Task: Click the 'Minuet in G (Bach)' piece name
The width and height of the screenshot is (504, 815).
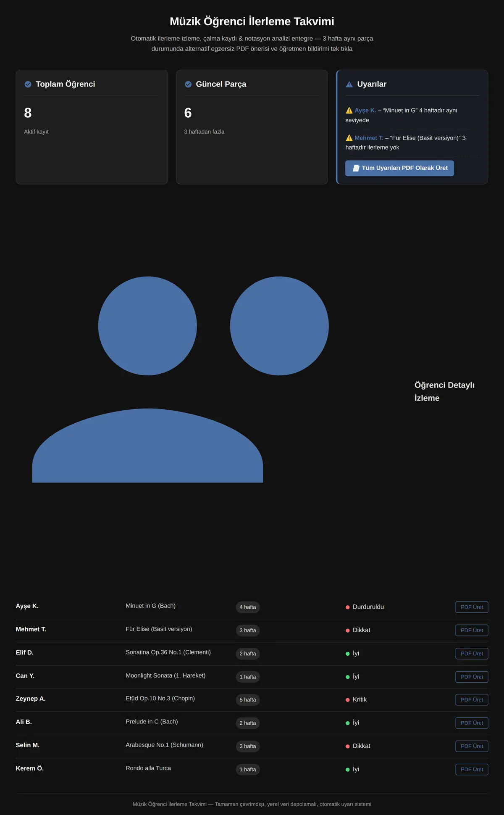Action: 151,606
